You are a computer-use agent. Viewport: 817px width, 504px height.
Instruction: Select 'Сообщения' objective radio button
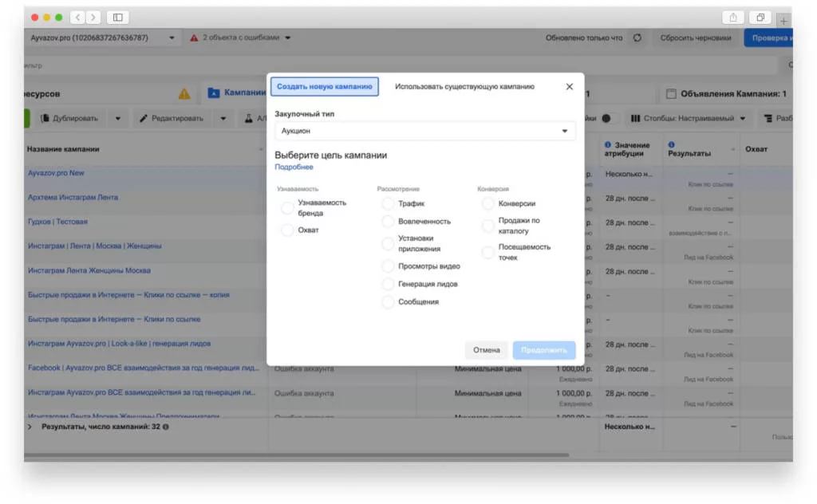388,302
